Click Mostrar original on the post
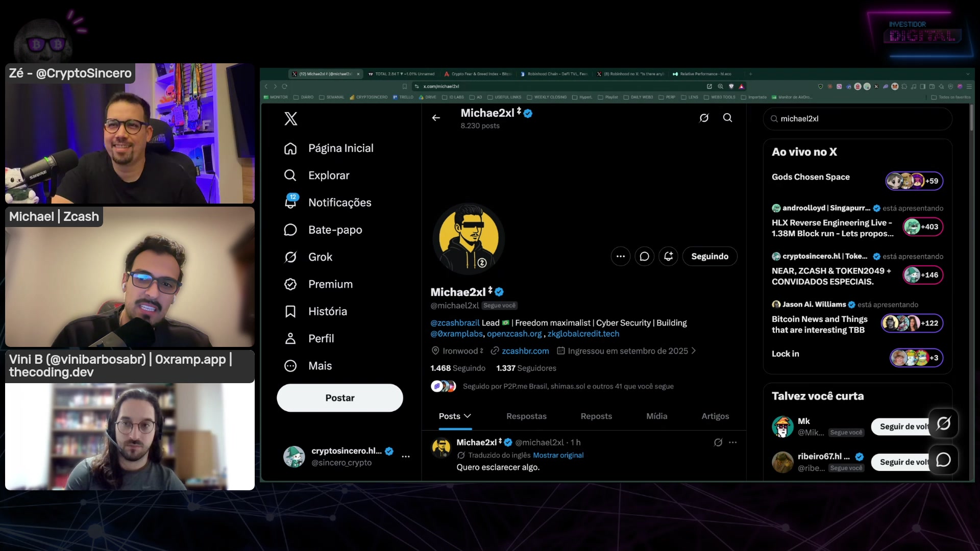980x551 pixels. [558, 455]
